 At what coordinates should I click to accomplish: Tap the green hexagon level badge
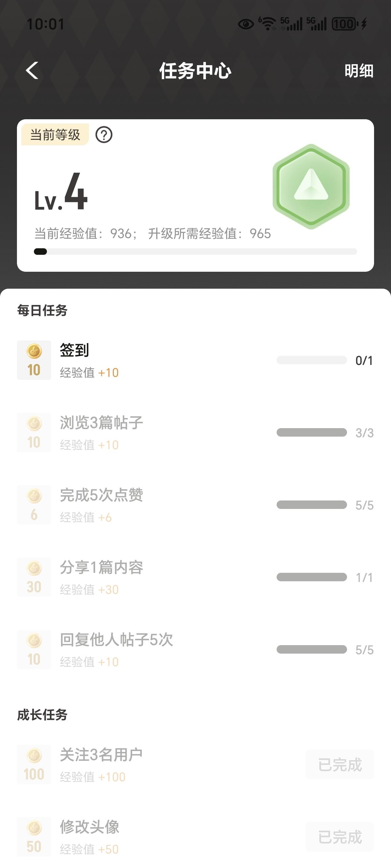click(x=311, y=186)
